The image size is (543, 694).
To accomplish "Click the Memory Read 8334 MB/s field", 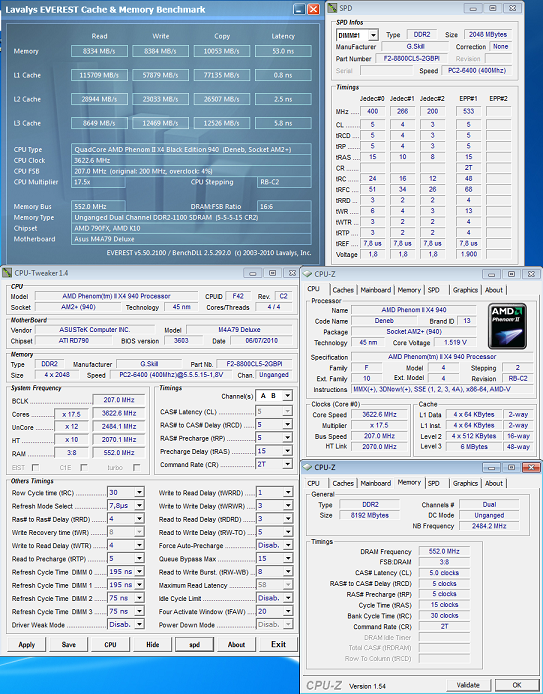I will click(x=99, y=51).
